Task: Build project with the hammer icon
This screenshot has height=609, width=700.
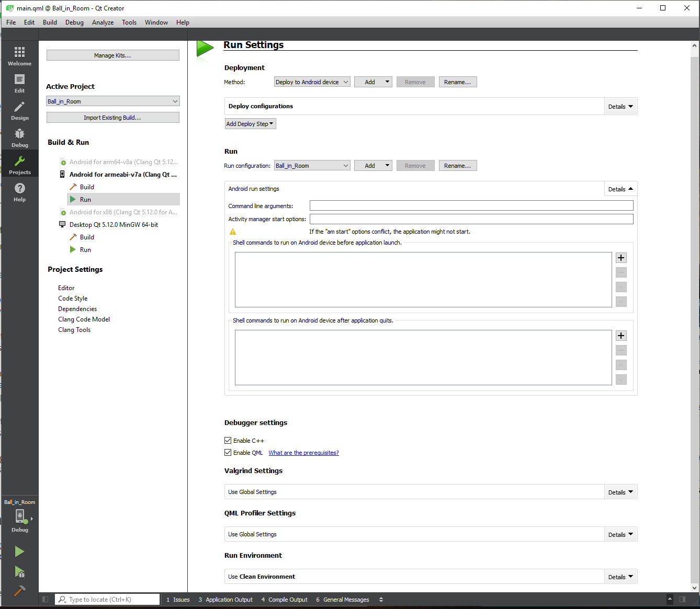Action: pos(19,591)
